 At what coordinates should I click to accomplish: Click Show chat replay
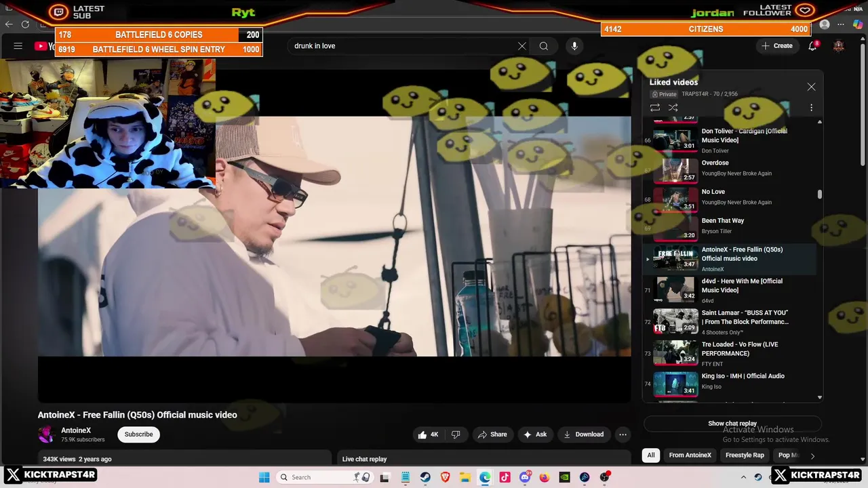(732, 424)
